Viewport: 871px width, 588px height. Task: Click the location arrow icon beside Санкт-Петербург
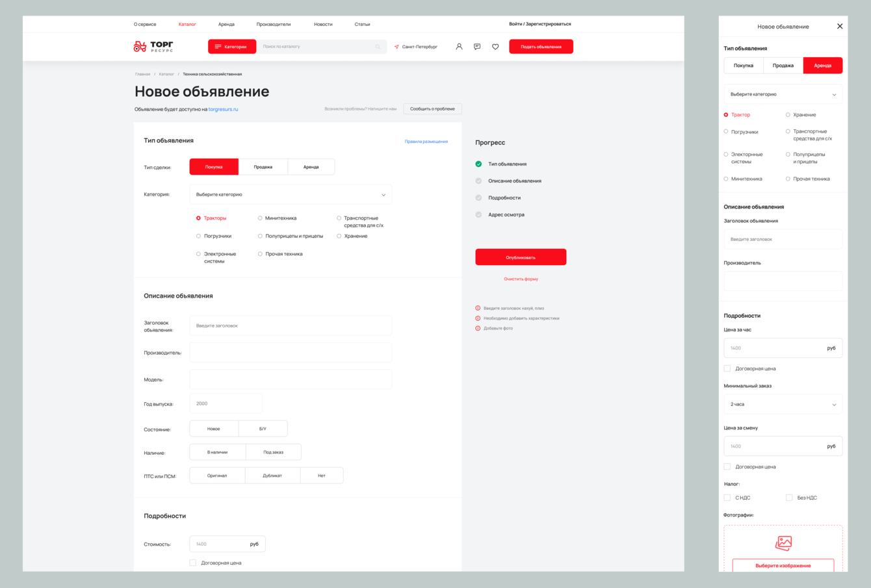click(396, 47)
